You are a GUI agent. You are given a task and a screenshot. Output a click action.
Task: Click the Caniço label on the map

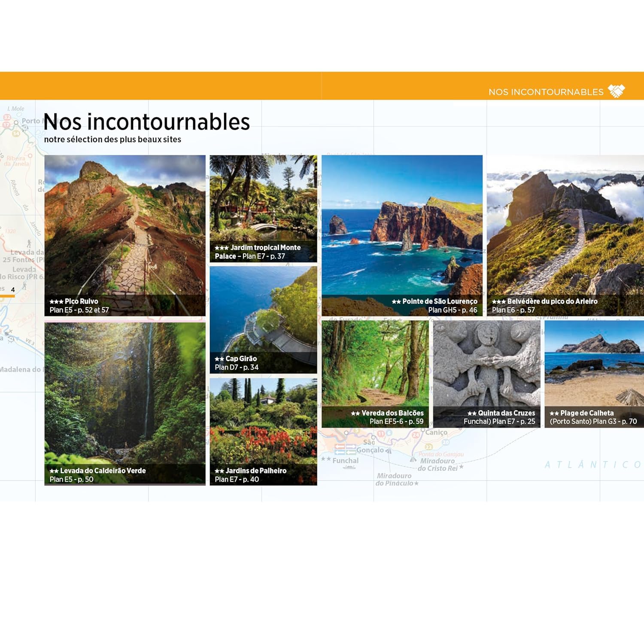pos(436,432)
